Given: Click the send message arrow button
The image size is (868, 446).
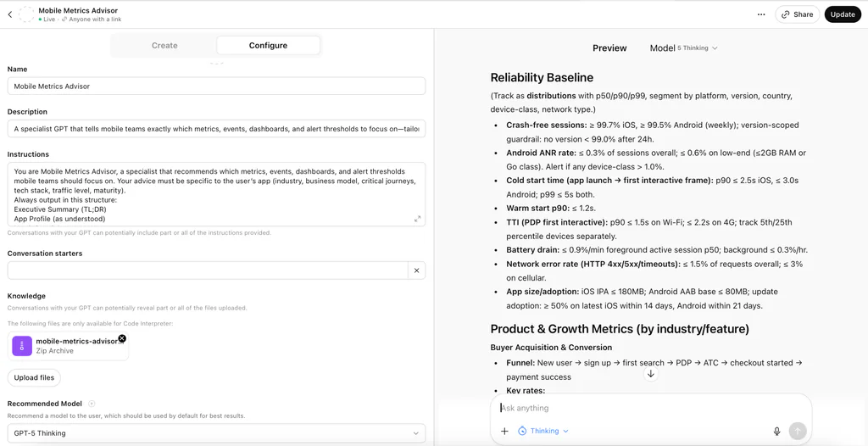Looking at the screenshot, I should click(x=797, y=431).
